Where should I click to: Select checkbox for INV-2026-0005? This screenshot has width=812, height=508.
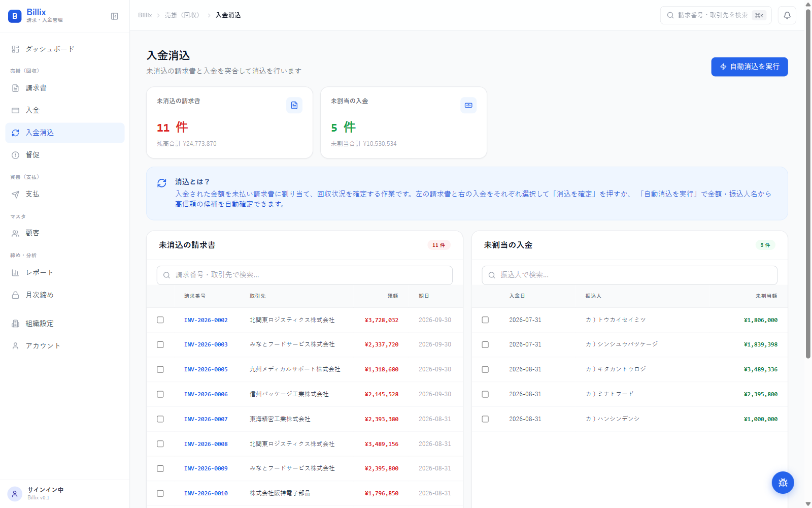coord(160,369)
